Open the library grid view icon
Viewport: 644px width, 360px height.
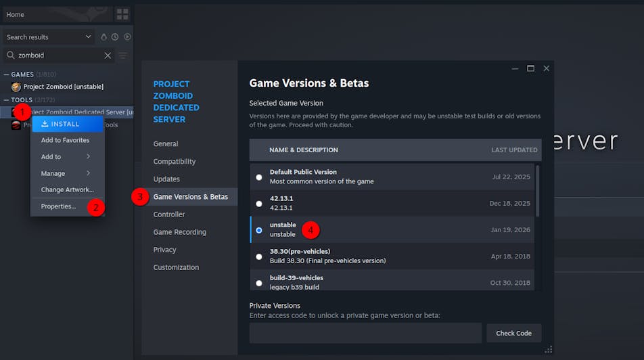click(122, 14)
